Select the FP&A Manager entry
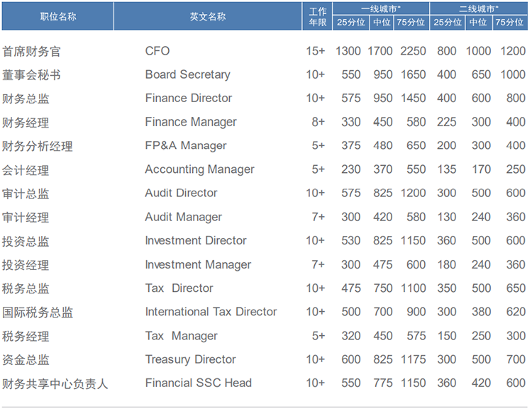 pyautogui.click(x=186, y=145)
